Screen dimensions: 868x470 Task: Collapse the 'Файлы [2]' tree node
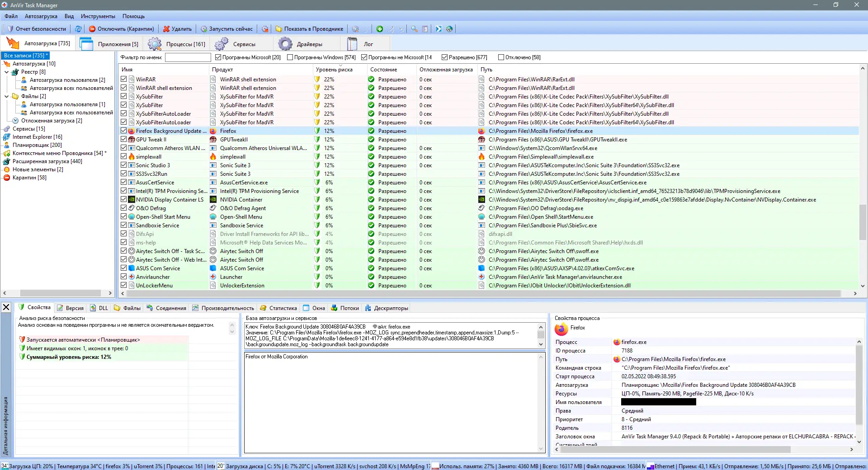point(7,96)
